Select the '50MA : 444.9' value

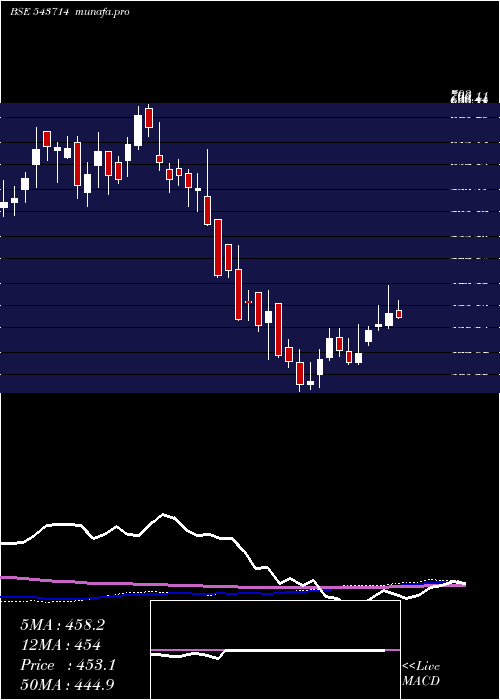[x=68, y=684]
